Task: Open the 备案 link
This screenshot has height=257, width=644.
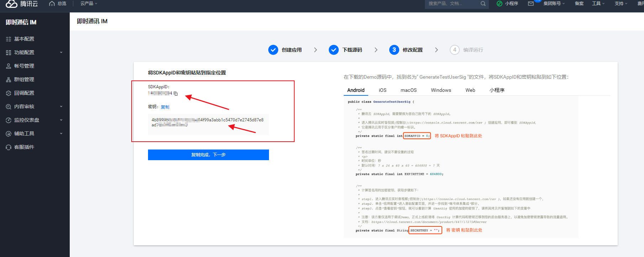Action: click(579, 4)
